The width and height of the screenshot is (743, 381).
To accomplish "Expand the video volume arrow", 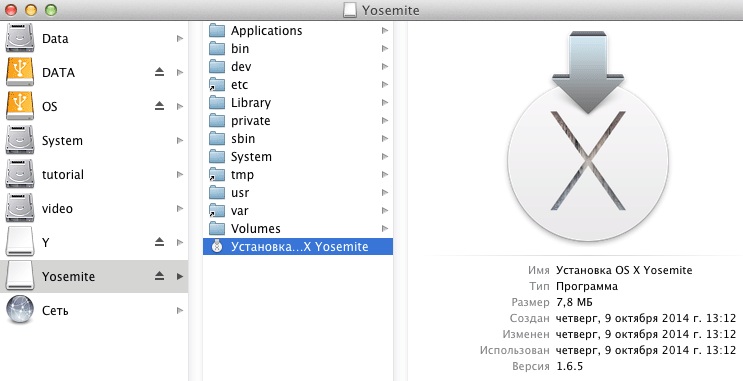I will 180,209.
